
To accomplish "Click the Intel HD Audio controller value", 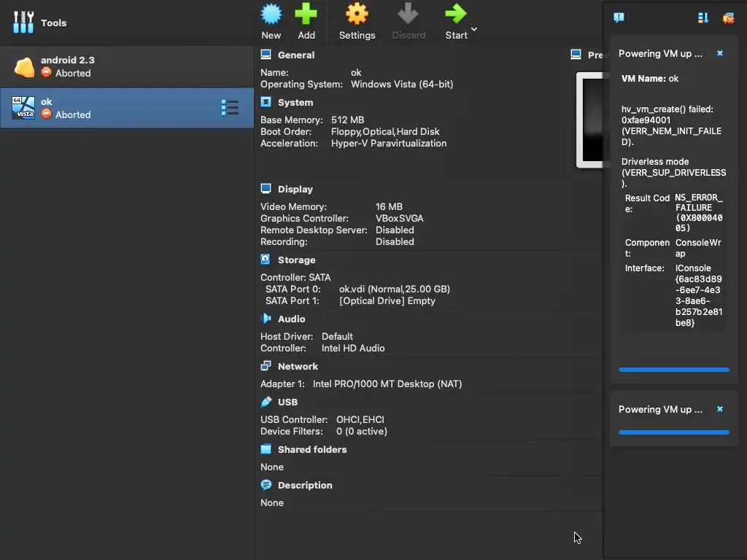I will 353,348.
